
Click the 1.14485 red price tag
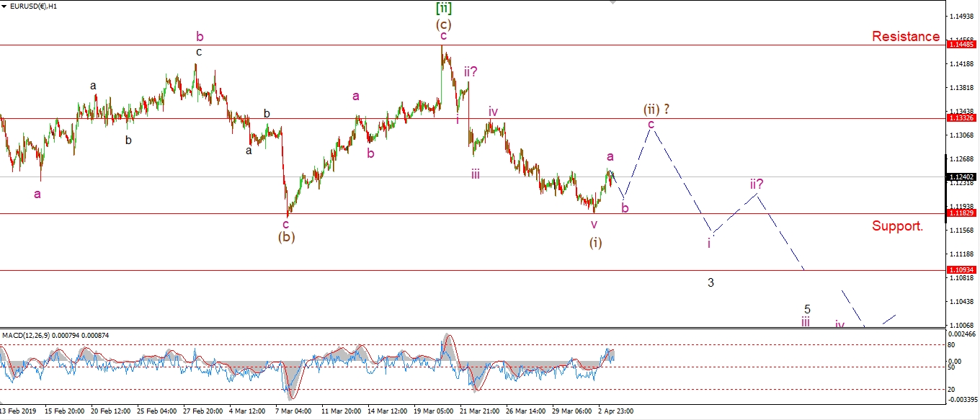[x=961, y=45]
